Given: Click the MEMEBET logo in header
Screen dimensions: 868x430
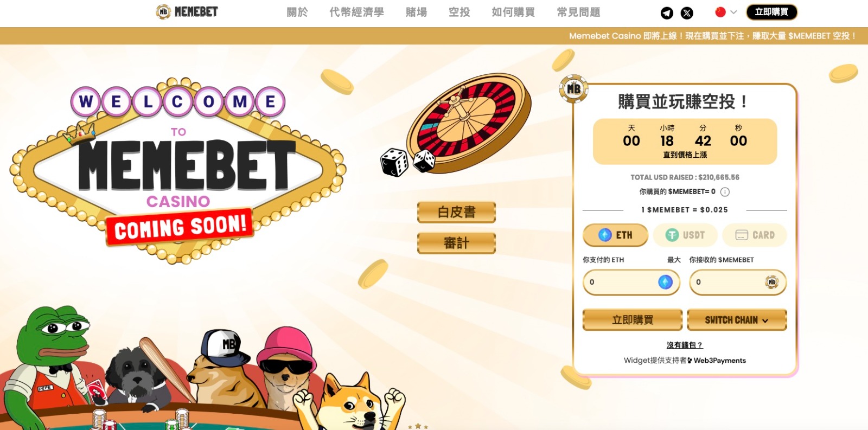Looking at the screenshot, I should [187, 11].
